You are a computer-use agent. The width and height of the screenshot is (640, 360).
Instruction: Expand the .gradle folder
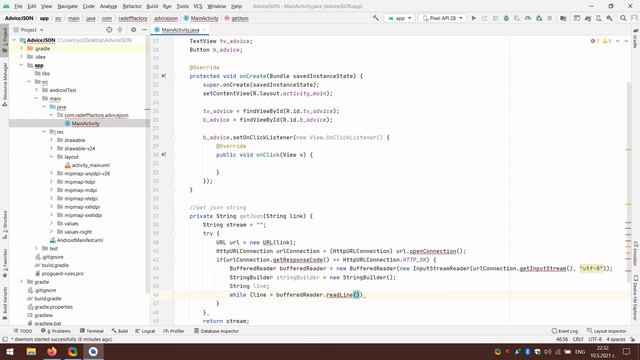[x=22, y=48]
